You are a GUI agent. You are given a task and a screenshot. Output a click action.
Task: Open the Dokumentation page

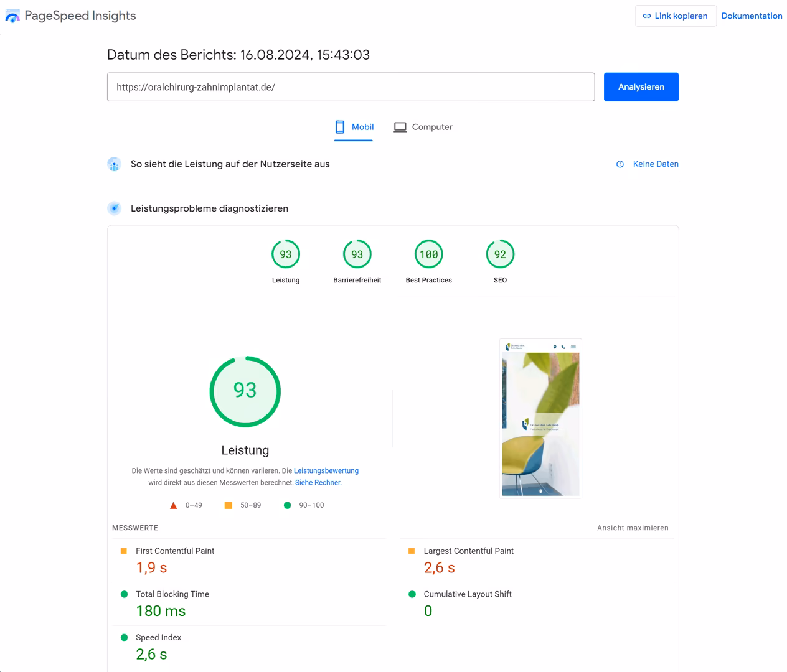tap(752, 16)
